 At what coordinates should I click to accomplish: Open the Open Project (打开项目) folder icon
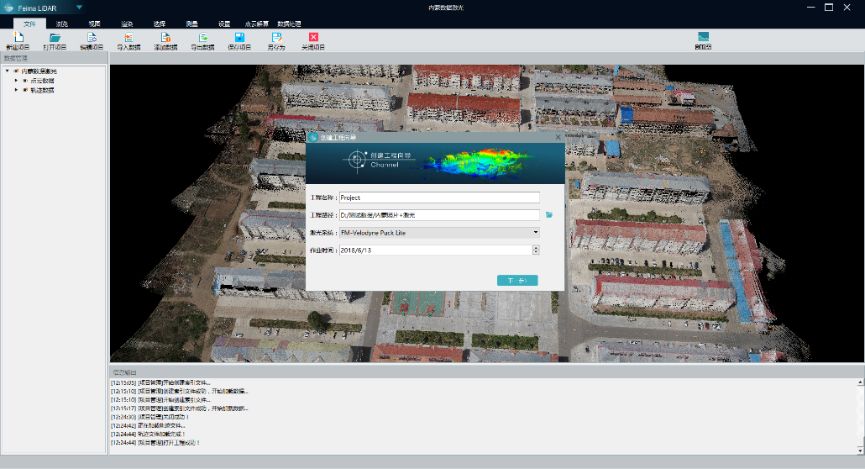click(x=55, y=38)
